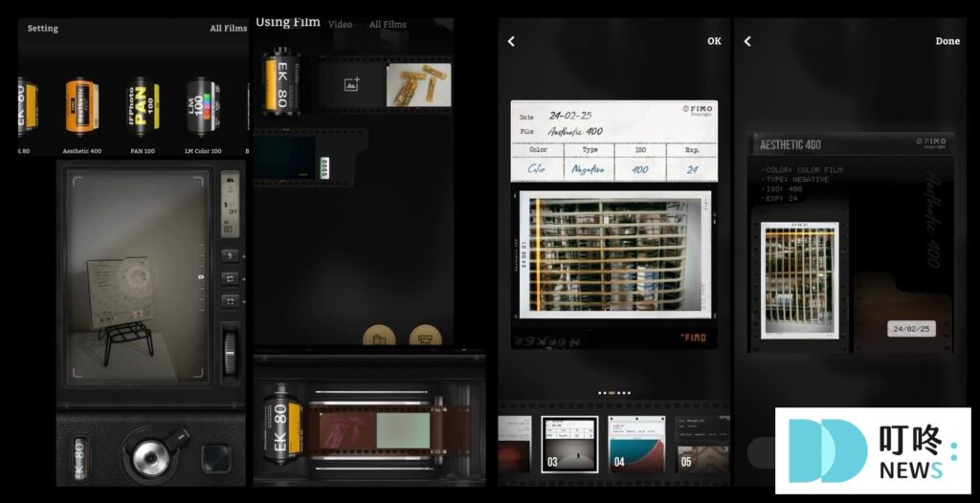This screenshot has width=980, height=503.
Task: Tap the 24/02/25 date stamp label
Action: 911,329
